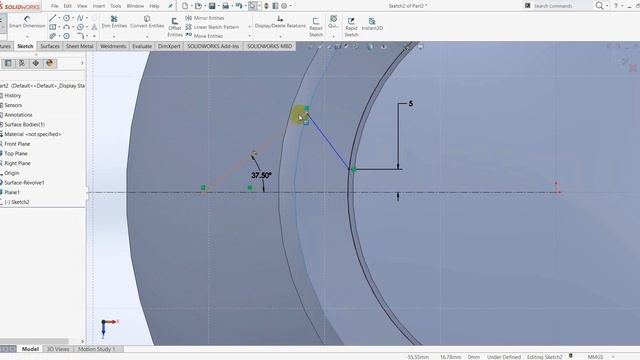Click Move Entities command
Viewport: 640px width, 360px height.
point(204,36)
